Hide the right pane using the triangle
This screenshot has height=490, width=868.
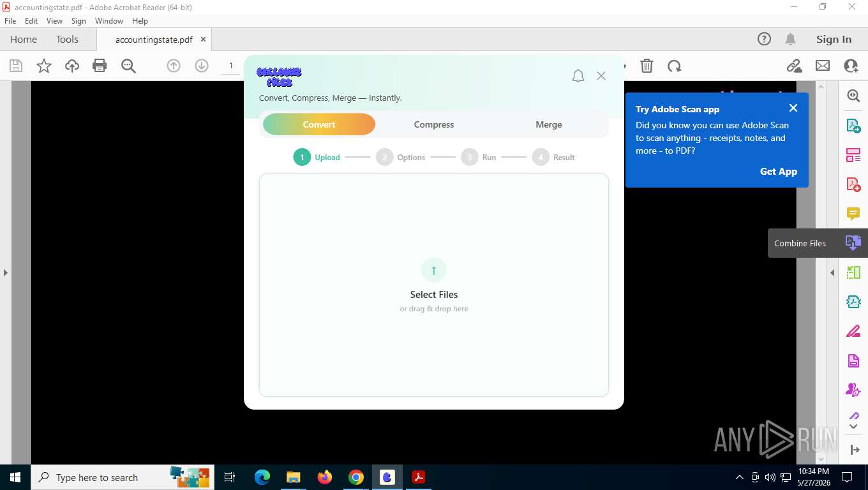click(x=832, y=272)
